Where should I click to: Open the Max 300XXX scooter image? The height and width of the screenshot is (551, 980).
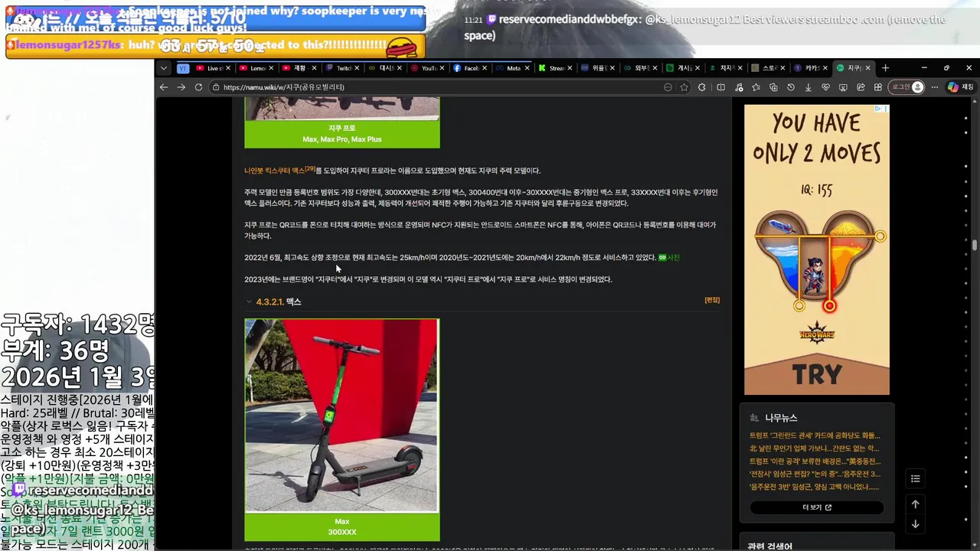(x=341, y=416)
